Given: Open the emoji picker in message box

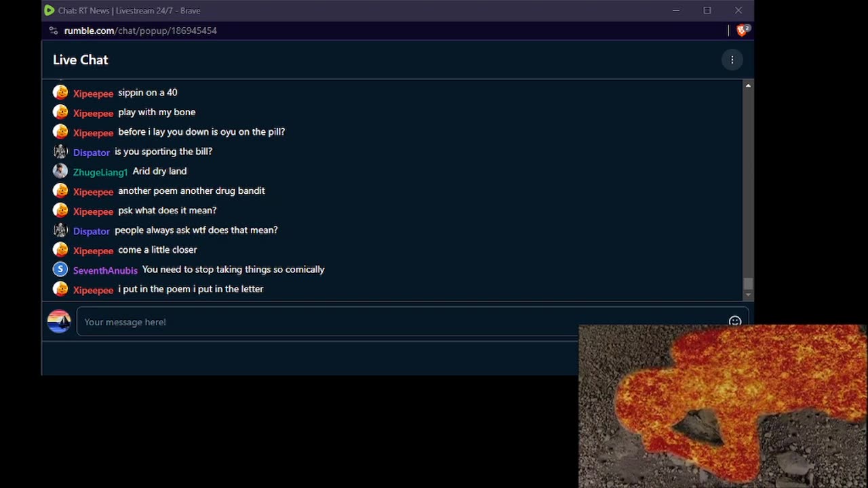Looking at the screenshot, I should click(734, 321).
